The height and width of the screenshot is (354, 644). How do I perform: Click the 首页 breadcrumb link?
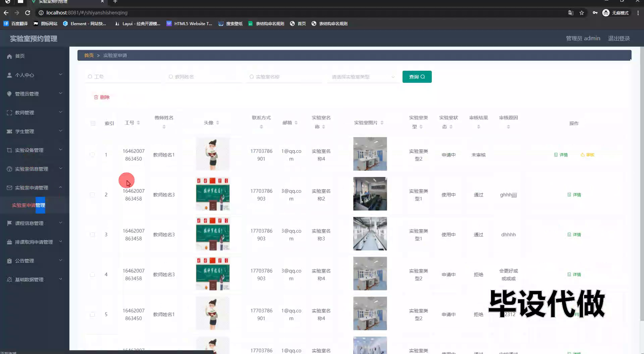pyautogui.click(x=89, y=55)
